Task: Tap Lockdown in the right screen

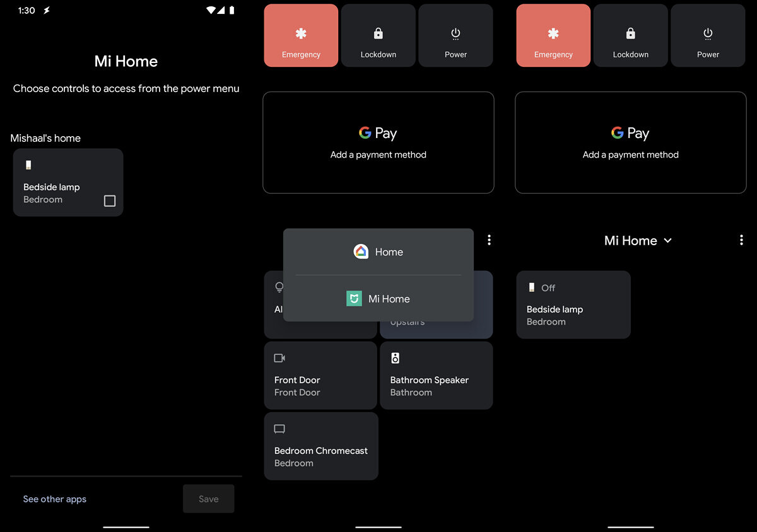Action: (631, 35)
